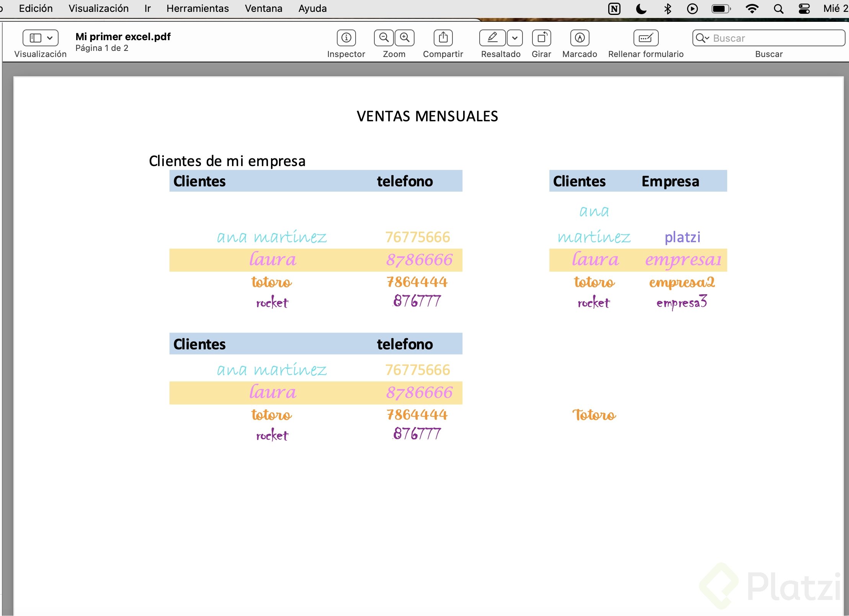Image resolution: width=849 pixels, height=616 pixels.
Task: Open the battery status icon
Action: click(721, 9)
